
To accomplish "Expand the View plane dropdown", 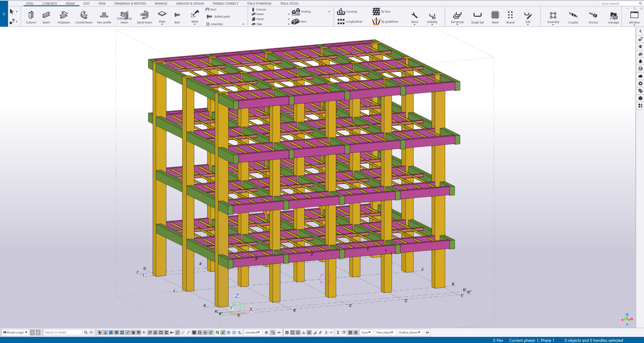I will pos(384,333).
